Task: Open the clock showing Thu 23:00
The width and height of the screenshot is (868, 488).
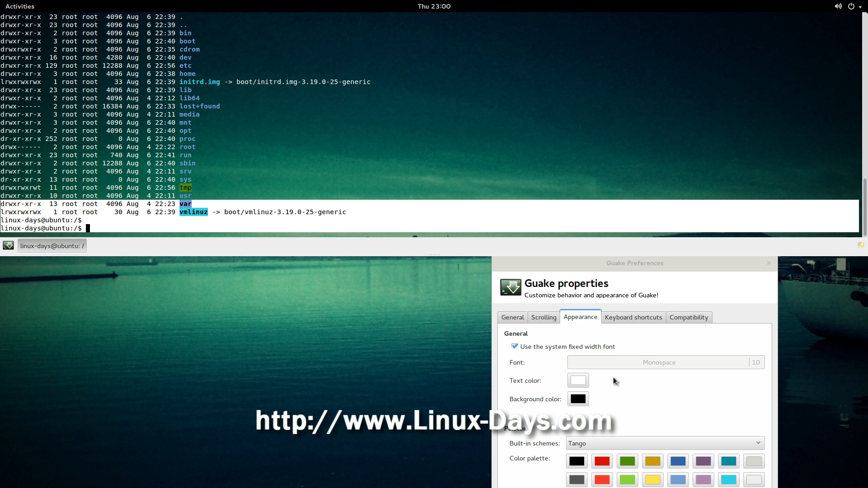Action: click(434, 6)
